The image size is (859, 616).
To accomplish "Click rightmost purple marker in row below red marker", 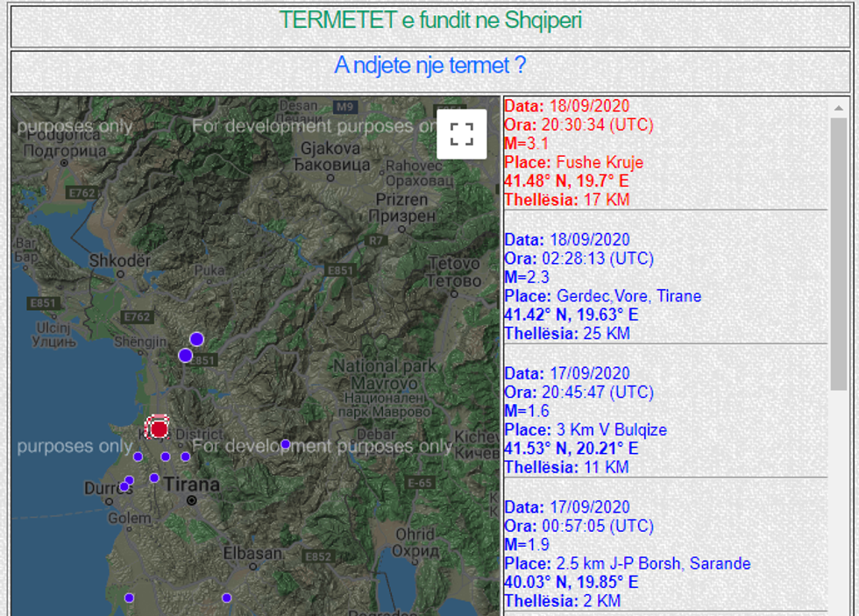I will pyautogui.click(x=185, y=457).
